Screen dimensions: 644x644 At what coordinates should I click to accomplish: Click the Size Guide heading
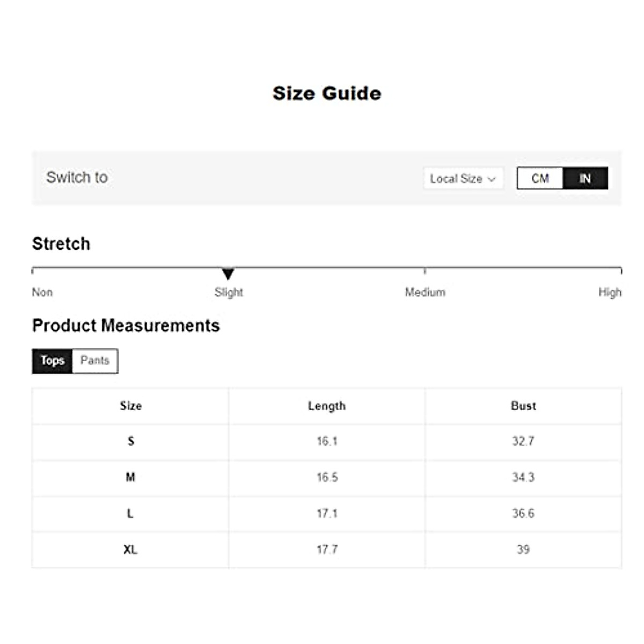click(x=327, y=93)
